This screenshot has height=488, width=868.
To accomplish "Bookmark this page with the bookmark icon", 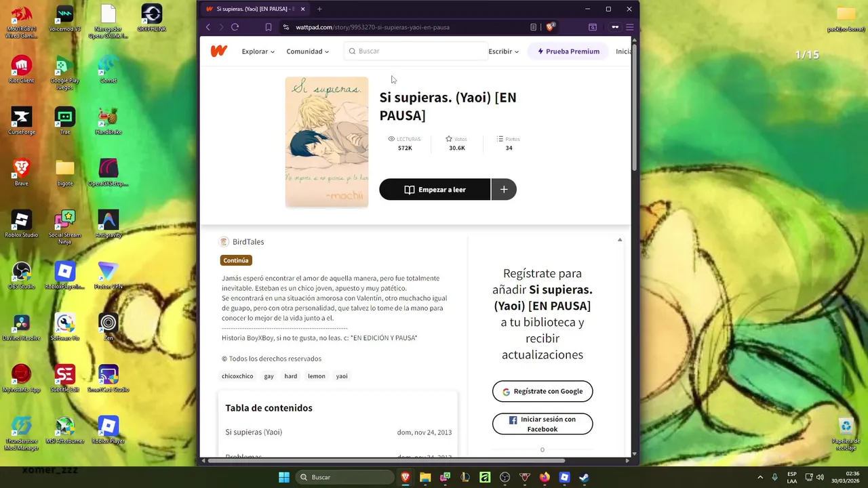I will coord(269,27).
